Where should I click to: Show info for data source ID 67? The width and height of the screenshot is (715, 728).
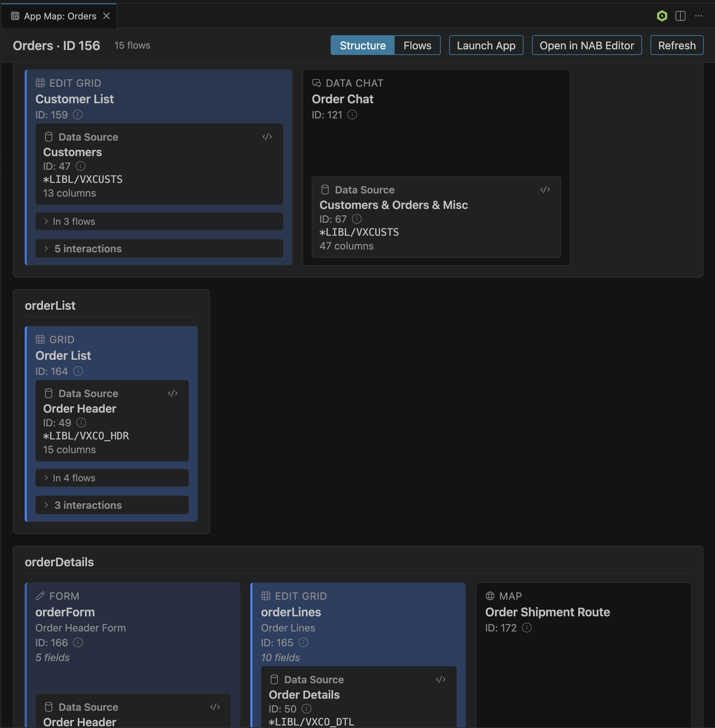click(x=356, y=219)
